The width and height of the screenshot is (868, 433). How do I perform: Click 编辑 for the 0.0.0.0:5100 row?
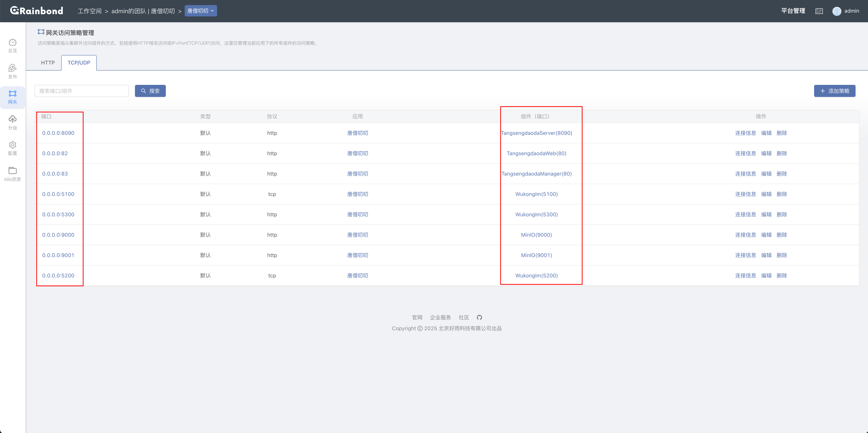[766, 194]
